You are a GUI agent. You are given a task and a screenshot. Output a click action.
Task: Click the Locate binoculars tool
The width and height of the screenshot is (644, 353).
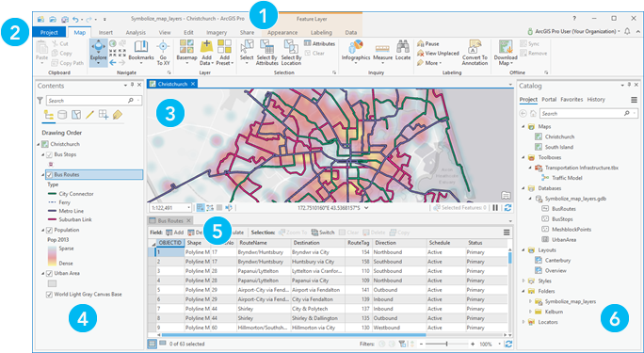403,51
